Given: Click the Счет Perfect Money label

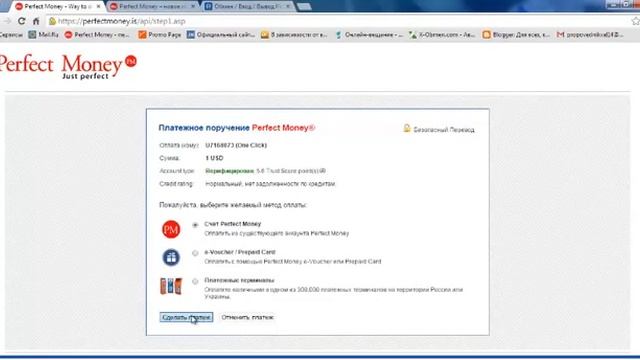Looking at the screenshot, I should [x=233, y=224].
